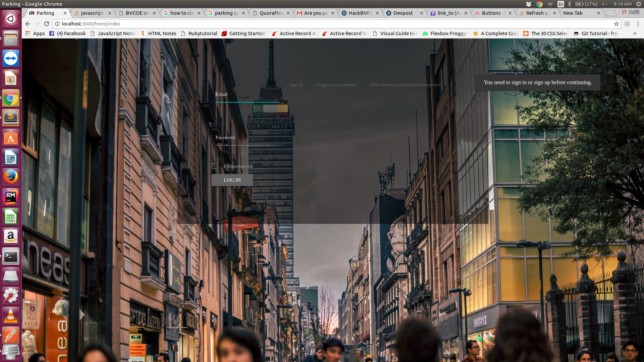Follow the Forgot your password link
Viewport: 644px width, 362px height.
[x=336, y=85]
